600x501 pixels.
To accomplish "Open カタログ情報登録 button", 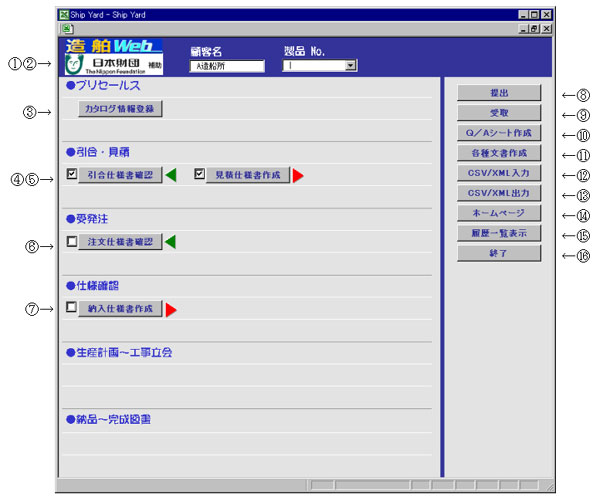I will [120, 109].
